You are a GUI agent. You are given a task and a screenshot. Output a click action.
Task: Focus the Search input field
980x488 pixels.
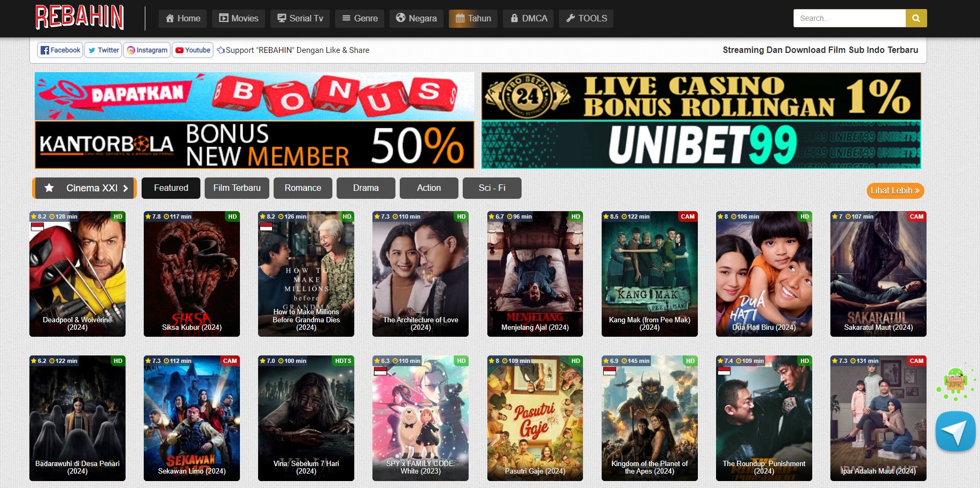click(849, 18)
